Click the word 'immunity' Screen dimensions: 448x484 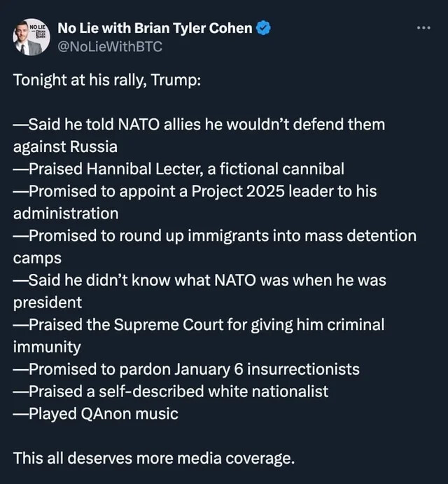point(47,347)
